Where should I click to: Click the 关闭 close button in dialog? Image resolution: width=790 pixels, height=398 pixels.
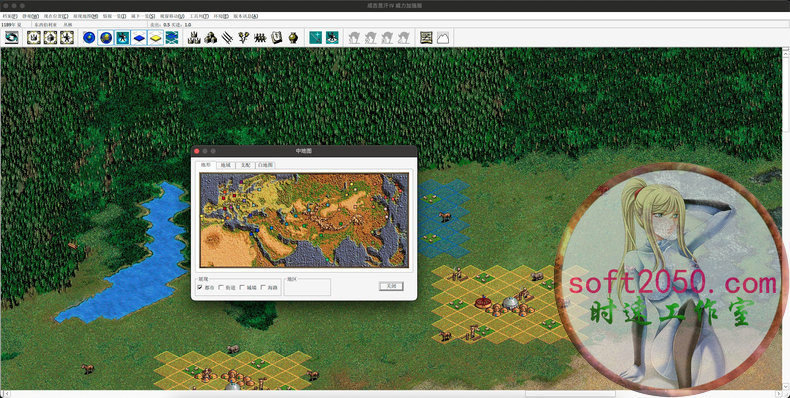(391, 286)
